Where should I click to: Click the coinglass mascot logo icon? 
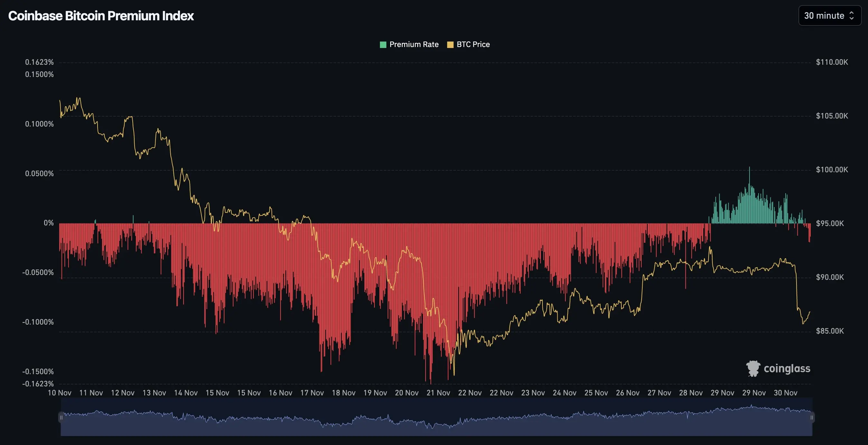[x=753, y=368]
